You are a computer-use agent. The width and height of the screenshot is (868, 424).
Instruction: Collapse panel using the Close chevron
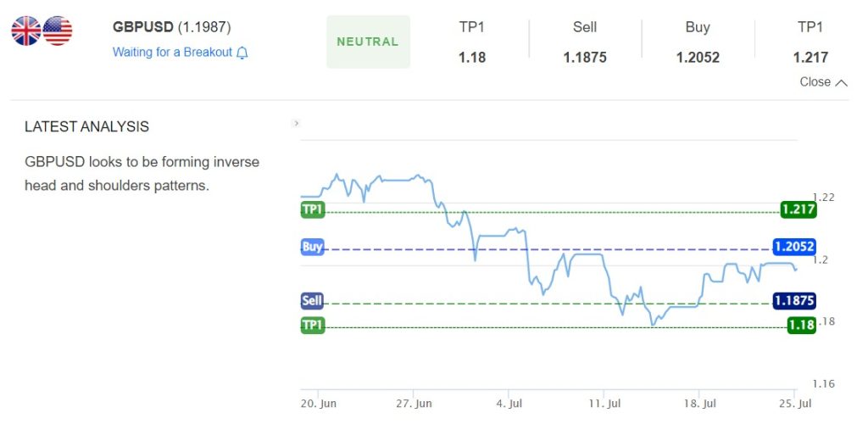click(841, 82)
